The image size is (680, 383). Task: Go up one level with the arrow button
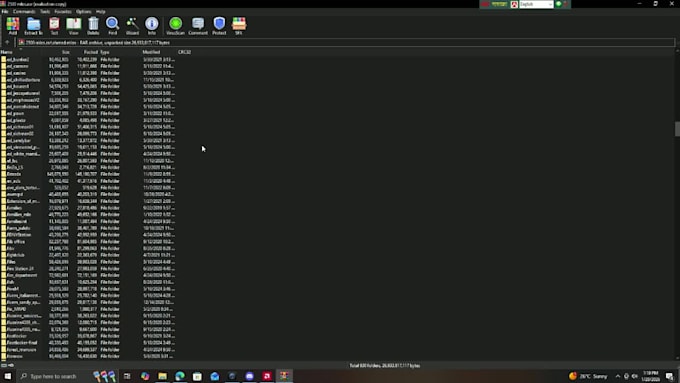(7, 43)
